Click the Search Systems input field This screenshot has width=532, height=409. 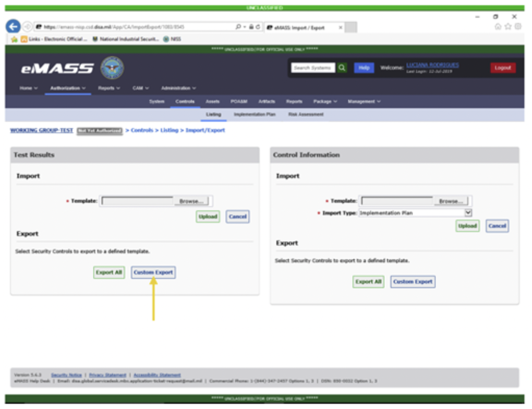click(313, 68)
